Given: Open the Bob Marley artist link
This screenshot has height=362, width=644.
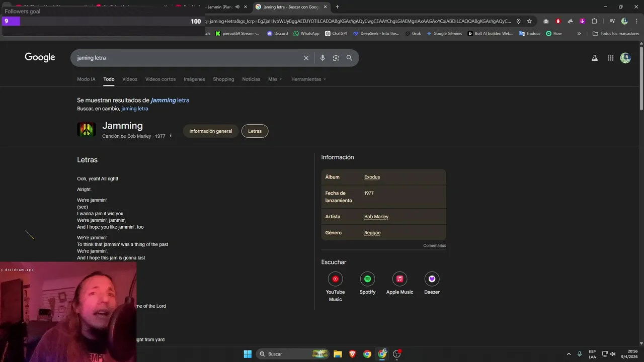Looking at the screenshot, I should [x=376, y=217].
